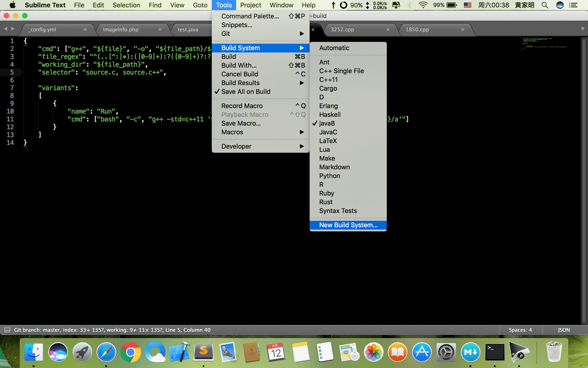Select Automatic build system
Viewport: 588px width, 368px height.
coord(348,48)
